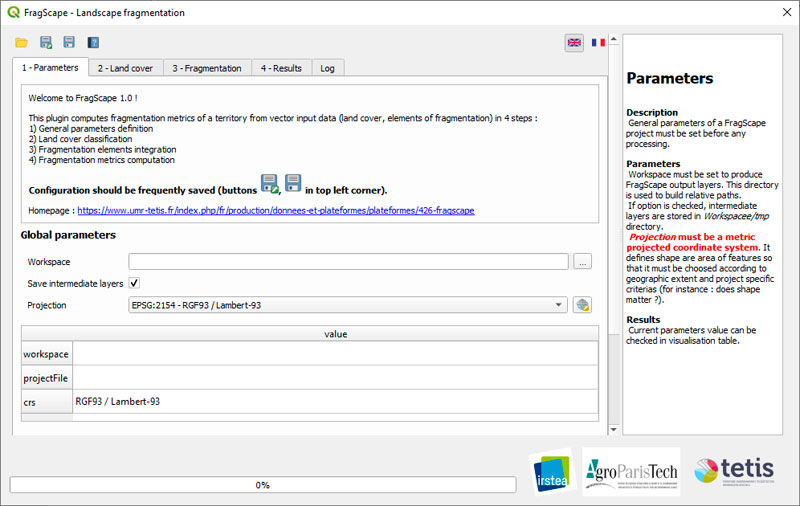Click the Save configuration As icon
Viewport: 800px width, 506px height.
(46, 42)
